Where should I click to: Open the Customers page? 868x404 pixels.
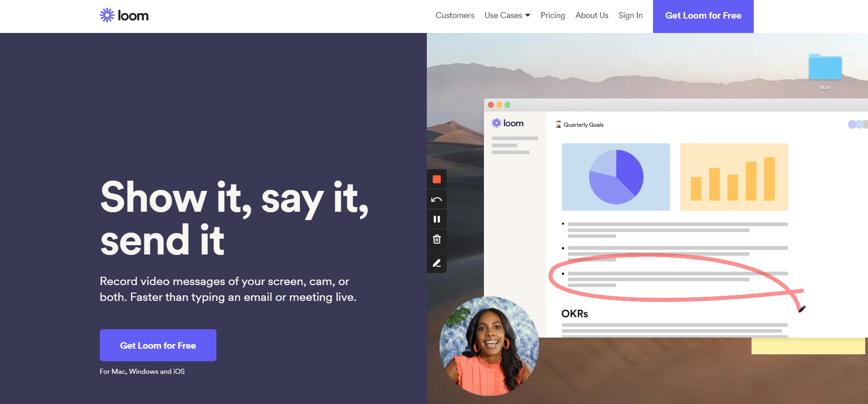(x=455, y=15)
